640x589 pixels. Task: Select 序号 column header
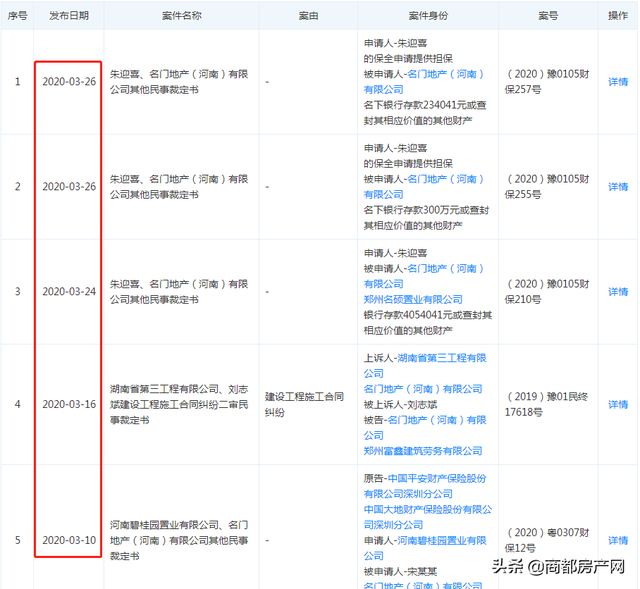(18, 16)
